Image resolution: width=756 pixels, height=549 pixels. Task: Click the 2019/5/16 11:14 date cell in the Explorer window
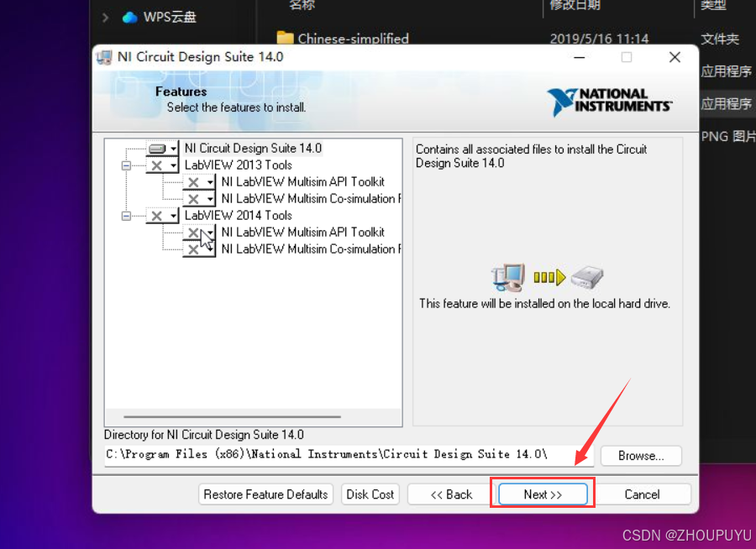[599, 39]
